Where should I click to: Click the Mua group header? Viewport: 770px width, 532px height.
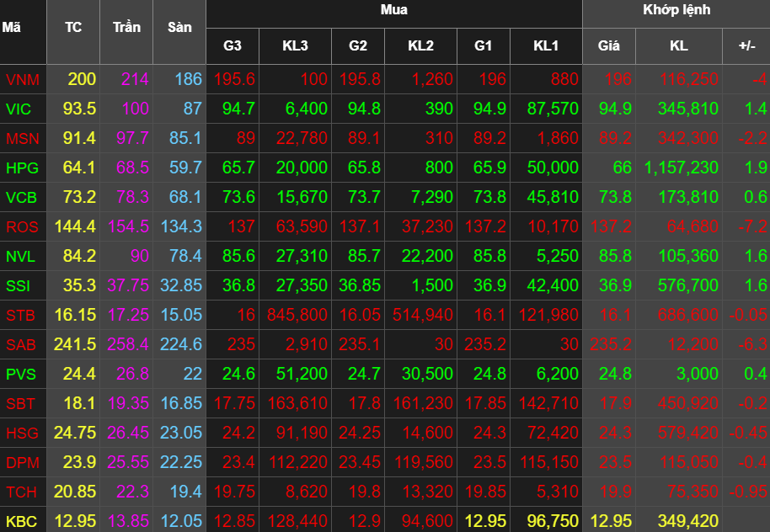click(x=393, y=11)
